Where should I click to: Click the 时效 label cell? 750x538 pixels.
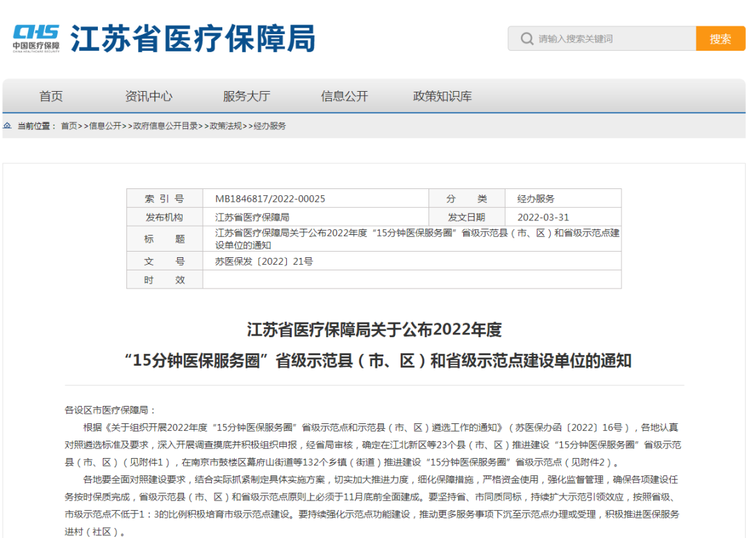pos(165,280)
